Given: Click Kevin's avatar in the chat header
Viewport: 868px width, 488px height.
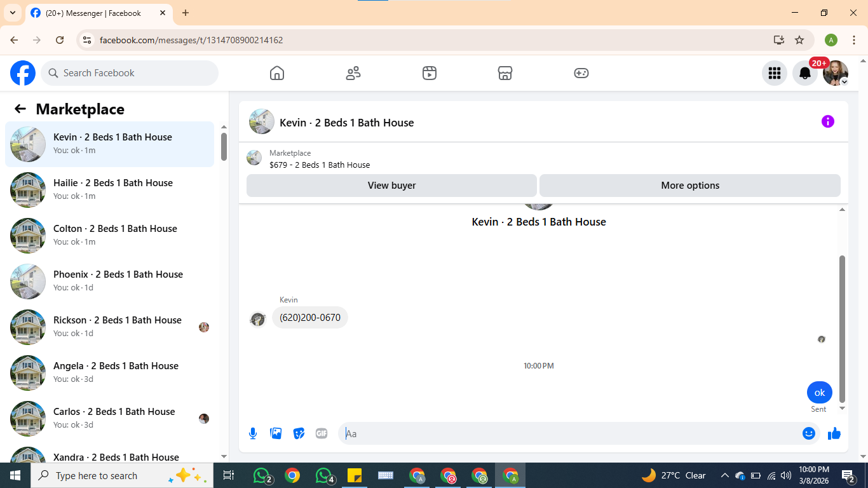Looking at the screenshot, I should point(262,121).
